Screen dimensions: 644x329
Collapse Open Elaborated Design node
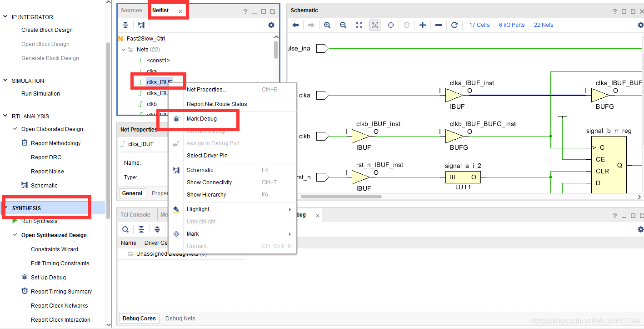pyautogui.click(x=15, y=129)
